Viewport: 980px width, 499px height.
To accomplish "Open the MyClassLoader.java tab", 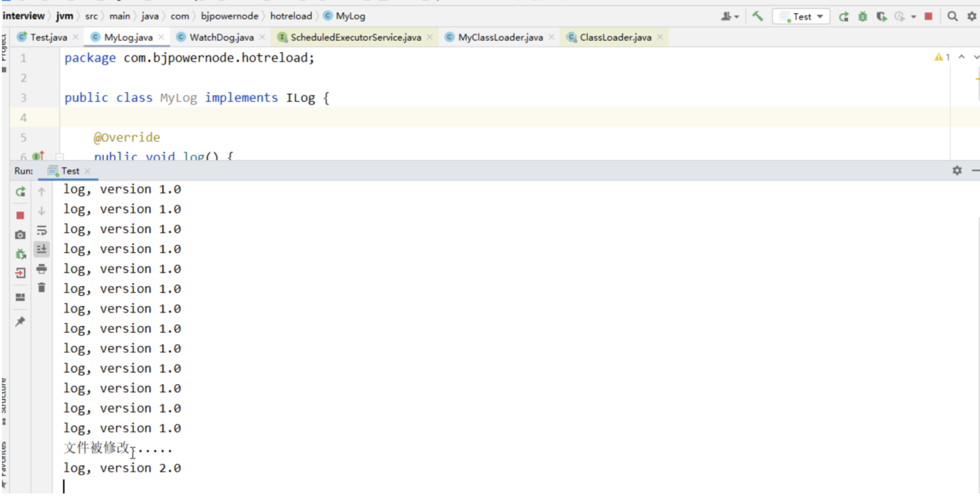I will (x=501, y=37).
